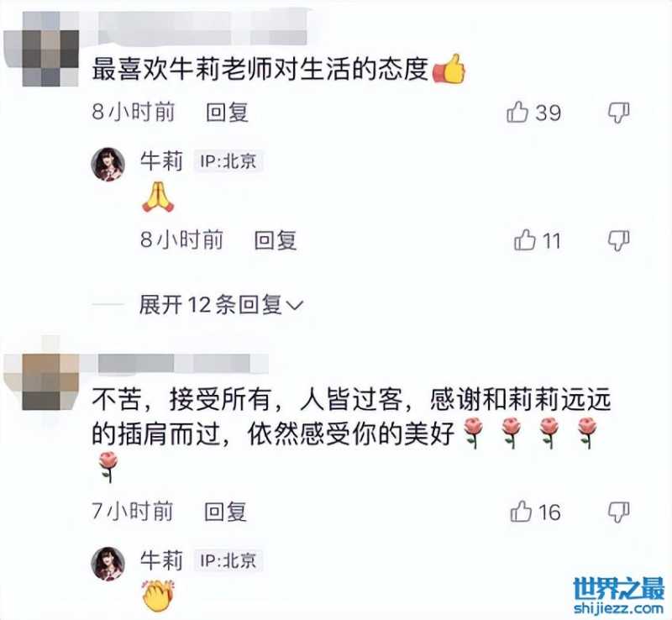Dislike 牛莉's praying hands reply
672x620 pixels.
point(619,240)
